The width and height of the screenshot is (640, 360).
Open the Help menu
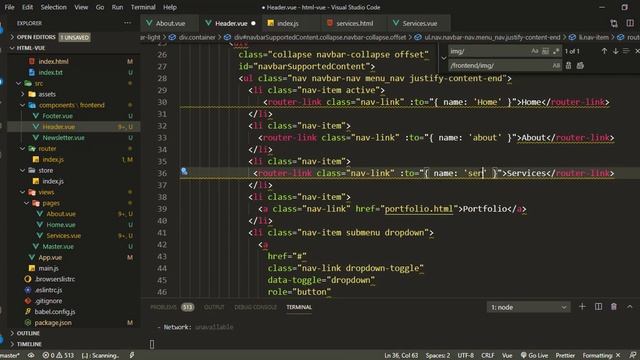tap(170, 7)
